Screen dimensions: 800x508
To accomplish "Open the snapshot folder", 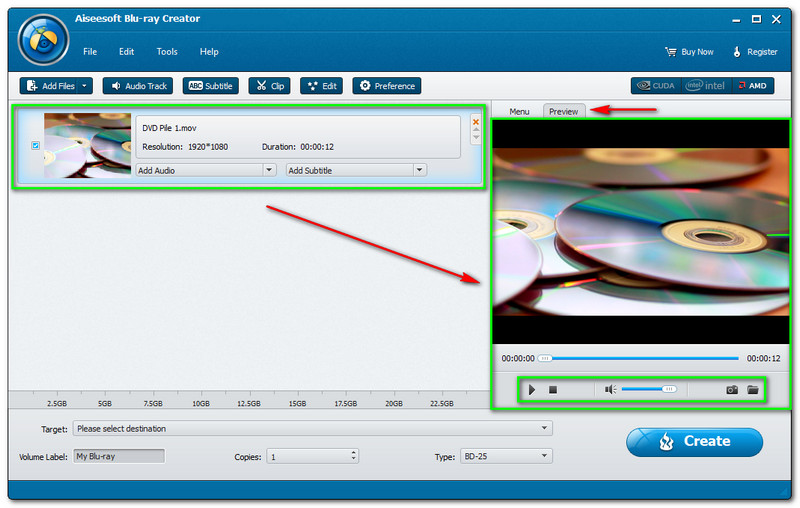I will [x=753, y=390].
